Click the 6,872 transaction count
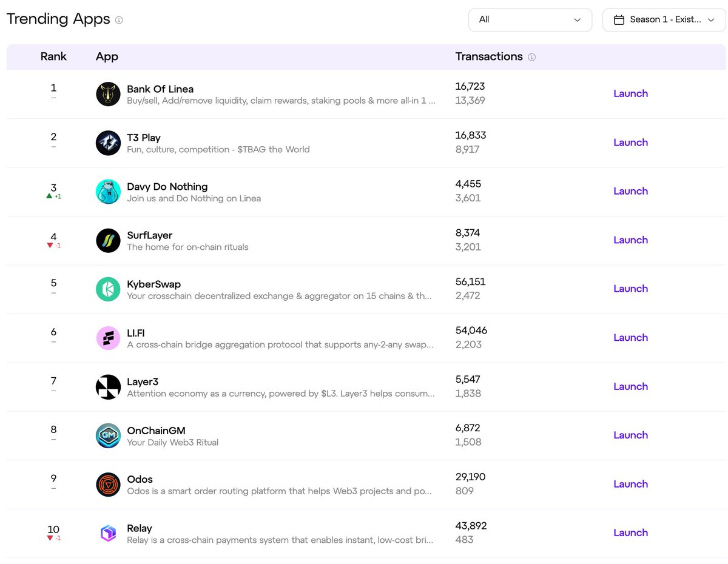 coord(468,428)
